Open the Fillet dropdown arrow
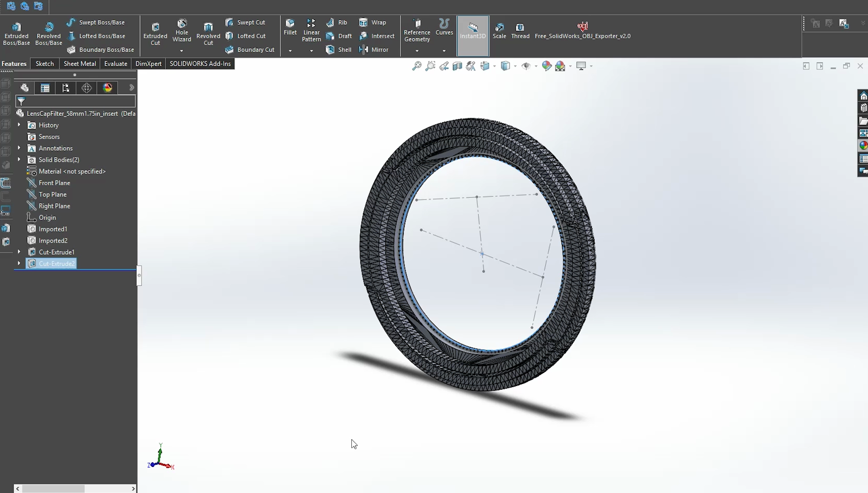Screen dimensions: 868x493 point(290,51)
